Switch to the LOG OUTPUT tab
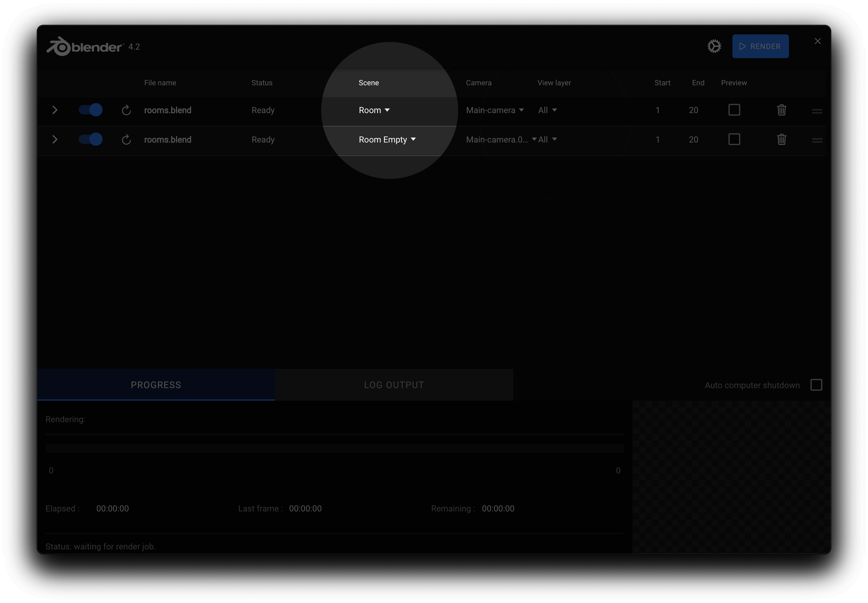 click(394, 385)
